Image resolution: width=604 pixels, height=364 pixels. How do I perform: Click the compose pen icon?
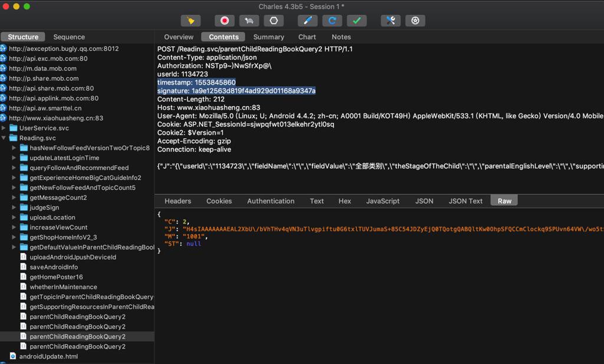tap(307, 21)
